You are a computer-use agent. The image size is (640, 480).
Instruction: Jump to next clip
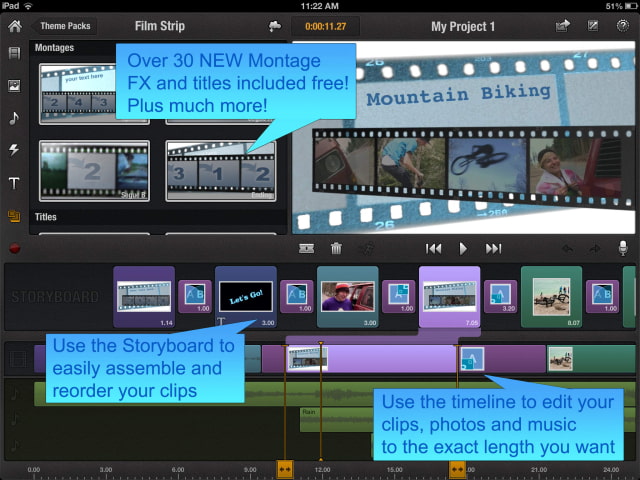[493, 249]
